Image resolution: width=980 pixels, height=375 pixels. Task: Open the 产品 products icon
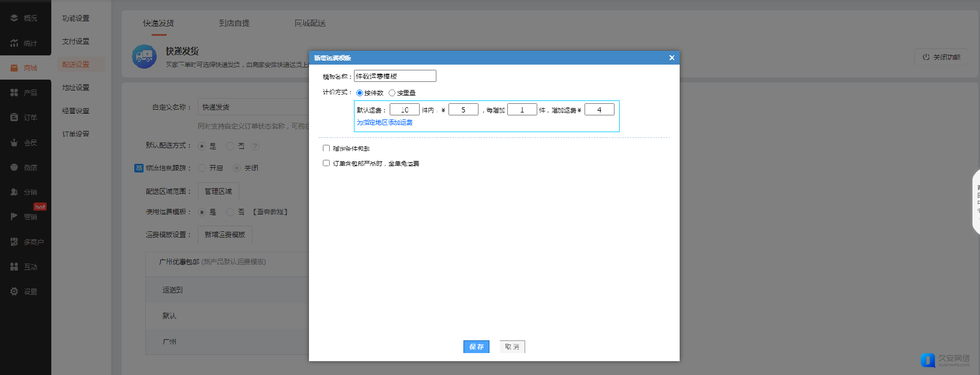click(x=14, y=92)
